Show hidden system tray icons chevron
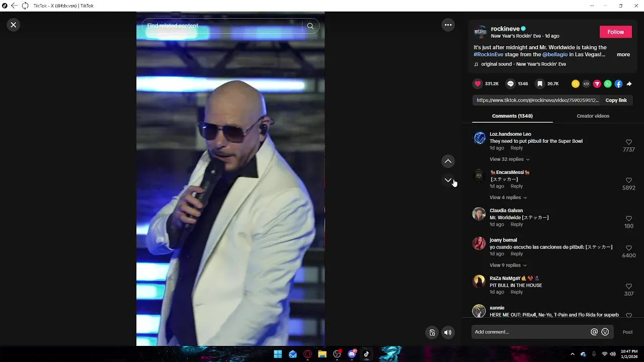This screenshot has width=644, height=362. point(572,354)
